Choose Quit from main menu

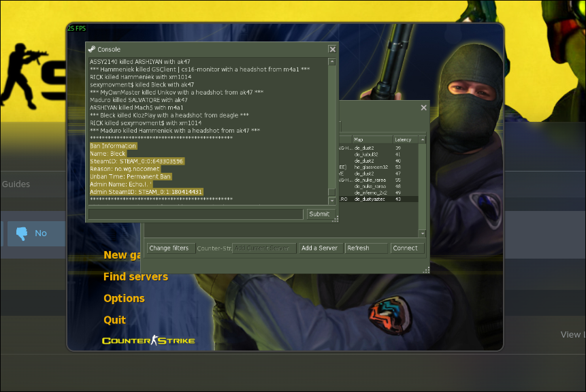[115, 320]
